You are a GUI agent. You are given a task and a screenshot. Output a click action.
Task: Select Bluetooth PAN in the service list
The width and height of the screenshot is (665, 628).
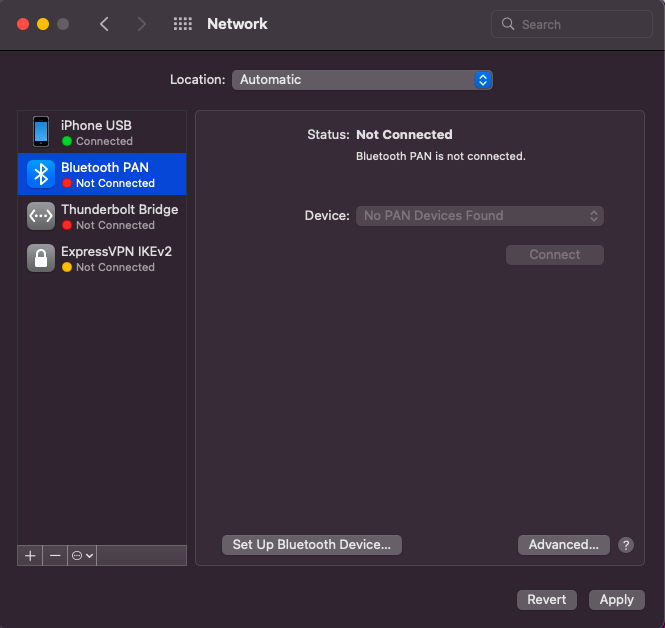point(102,174)
